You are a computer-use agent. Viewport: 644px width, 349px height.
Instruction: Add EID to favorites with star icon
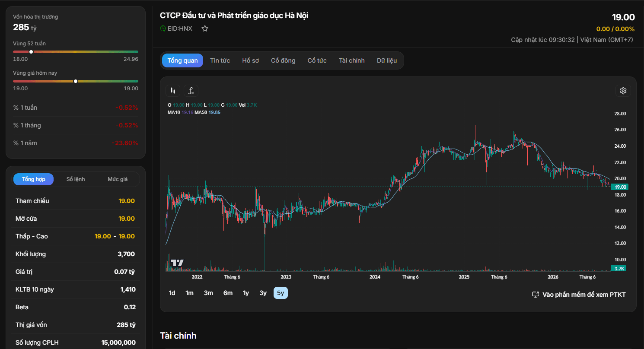click(x=205, y=29)
